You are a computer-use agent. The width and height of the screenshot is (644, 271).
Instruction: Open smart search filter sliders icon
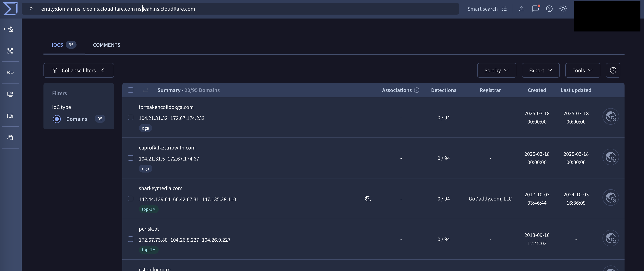point(504,9)
